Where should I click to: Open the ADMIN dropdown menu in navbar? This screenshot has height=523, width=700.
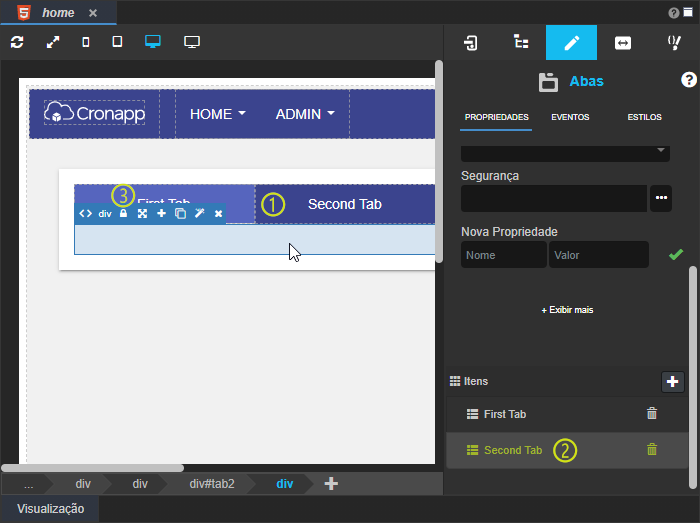pos(305,114)
